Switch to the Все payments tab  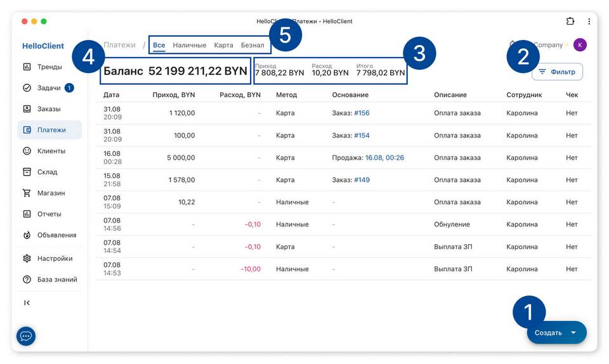point(159,45)
